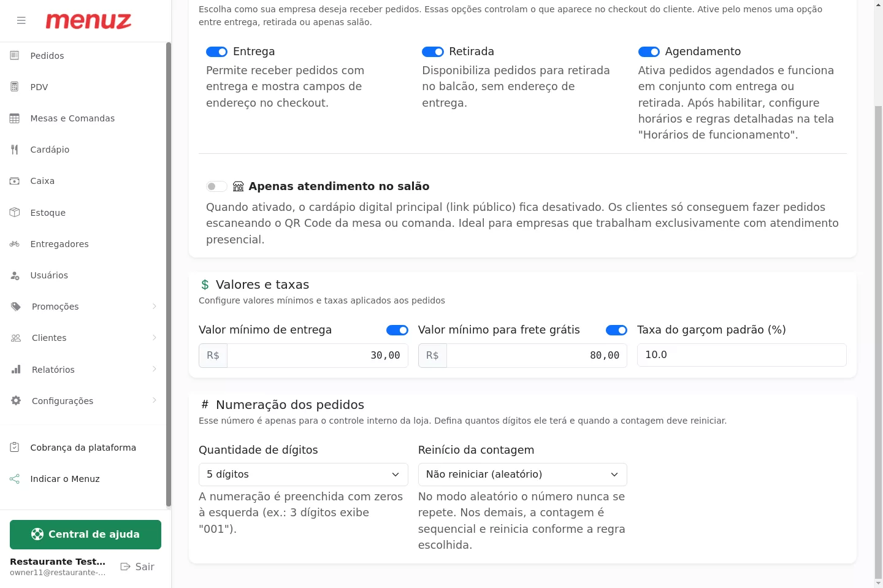Click the Usuários person icon

pos(15,275)
